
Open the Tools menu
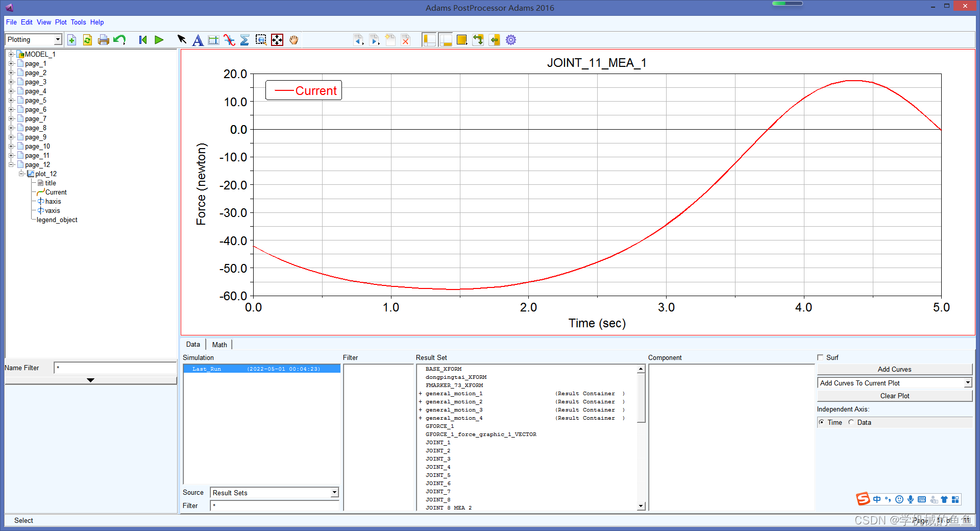point(78,22)
